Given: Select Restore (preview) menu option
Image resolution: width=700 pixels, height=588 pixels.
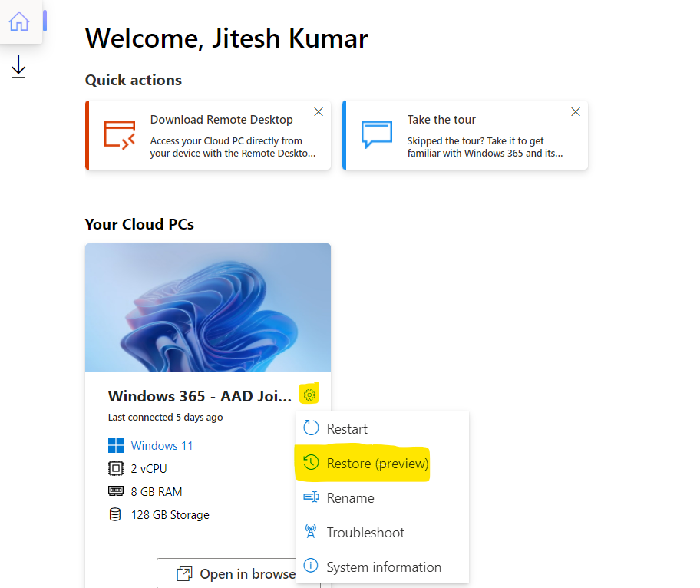Looking at the screenshot, I should (382, 463).
